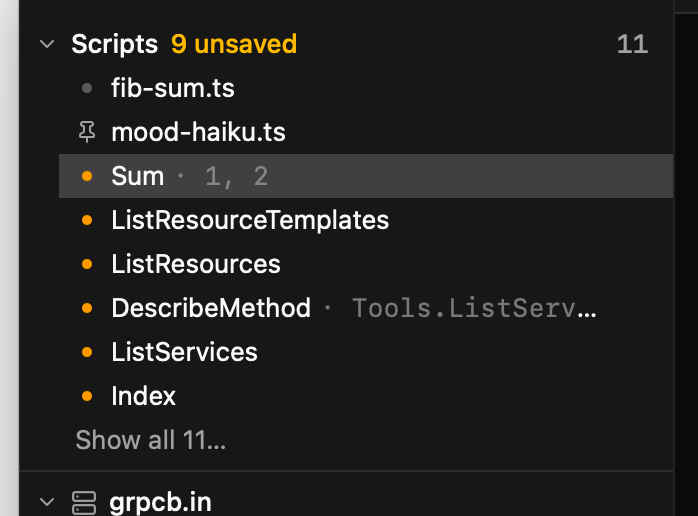
Task: Collapse the grpcb.in server chevron
Action: (x=47, y=502)
